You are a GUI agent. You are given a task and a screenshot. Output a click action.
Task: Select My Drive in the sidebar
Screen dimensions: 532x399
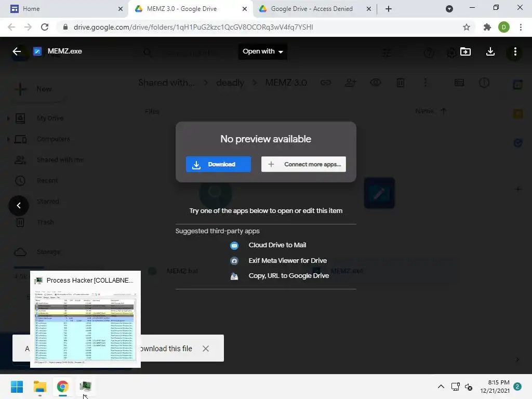[50, 118]
